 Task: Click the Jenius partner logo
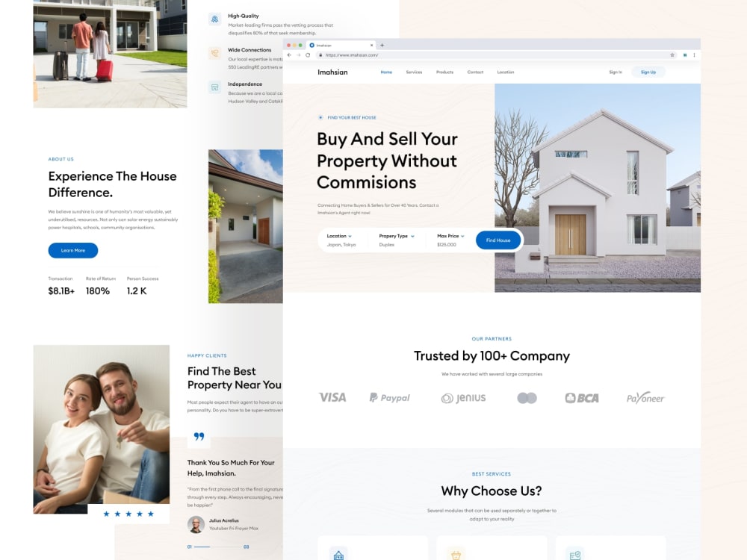[x=464, y=398]
